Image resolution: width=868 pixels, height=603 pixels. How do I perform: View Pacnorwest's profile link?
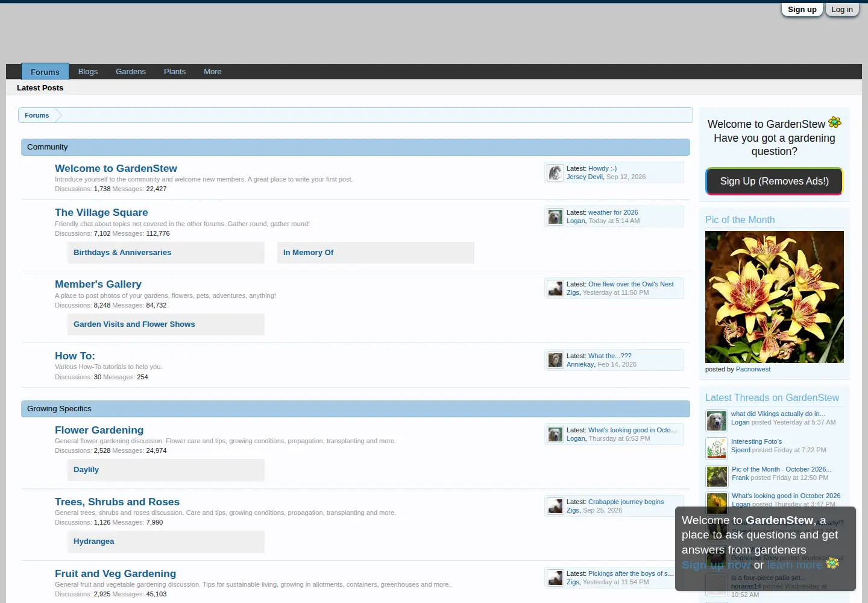753,369
